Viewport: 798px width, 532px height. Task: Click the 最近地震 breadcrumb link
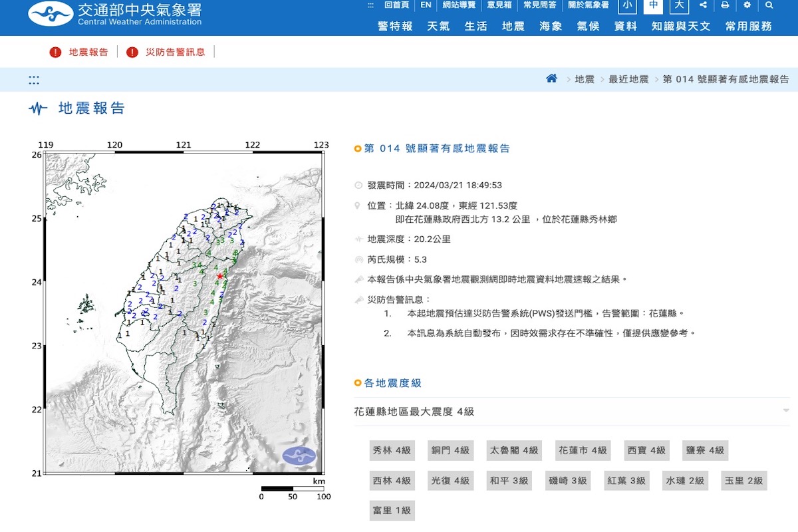[x=628, y=79]
